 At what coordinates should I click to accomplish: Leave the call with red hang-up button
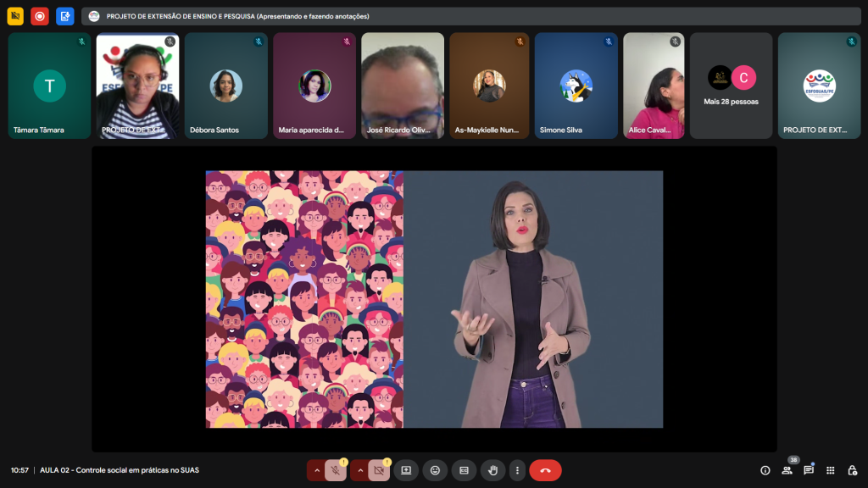(545, 470)
